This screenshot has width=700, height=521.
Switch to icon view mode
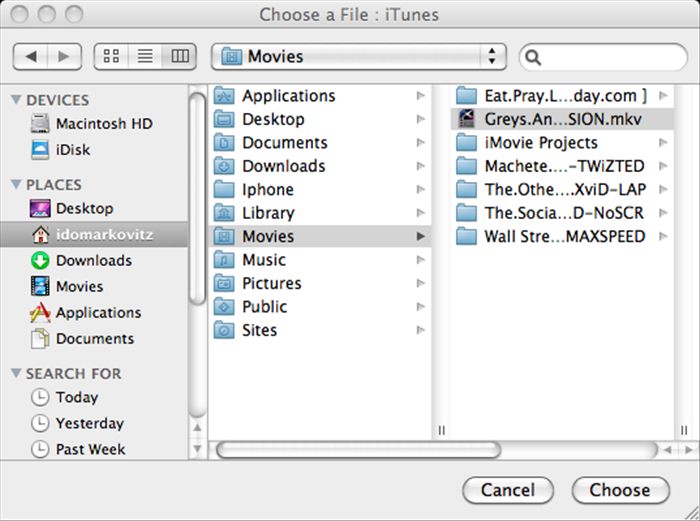click(x=111, y=56)
